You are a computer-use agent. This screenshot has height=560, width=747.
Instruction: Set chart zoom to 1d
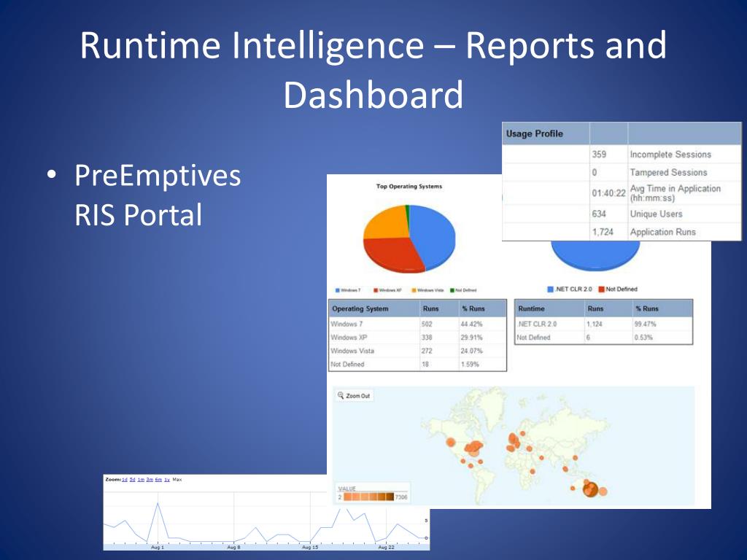(125, 480)
